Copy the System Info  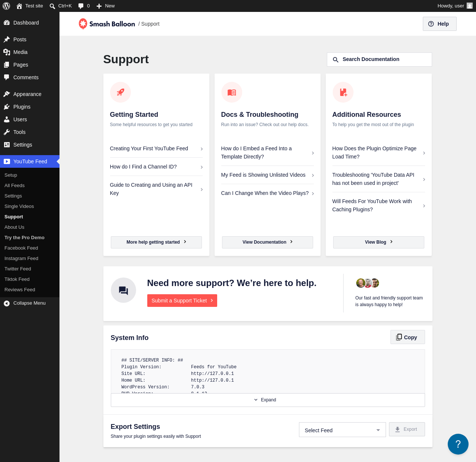(x=408, y=337)
